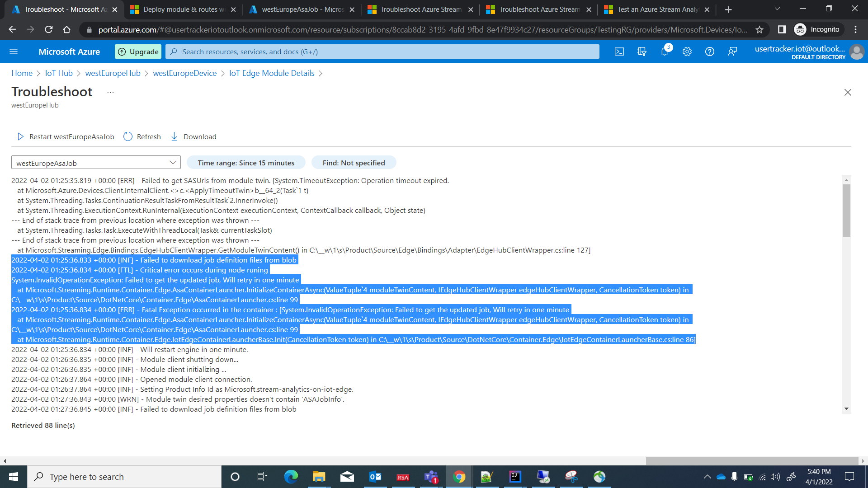Click the Find: Not specified filter

click(354, 163)
